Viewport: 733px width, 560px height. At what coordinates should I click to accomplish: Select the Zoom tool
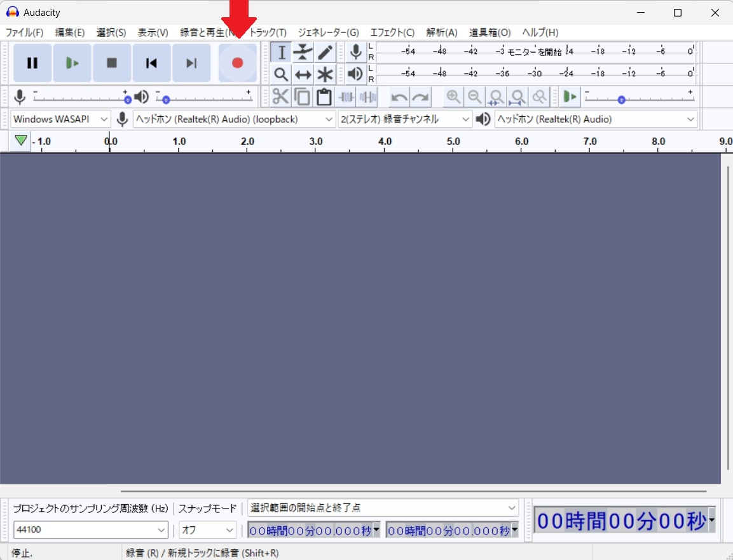pyautogui.click(x=280, y=74)
